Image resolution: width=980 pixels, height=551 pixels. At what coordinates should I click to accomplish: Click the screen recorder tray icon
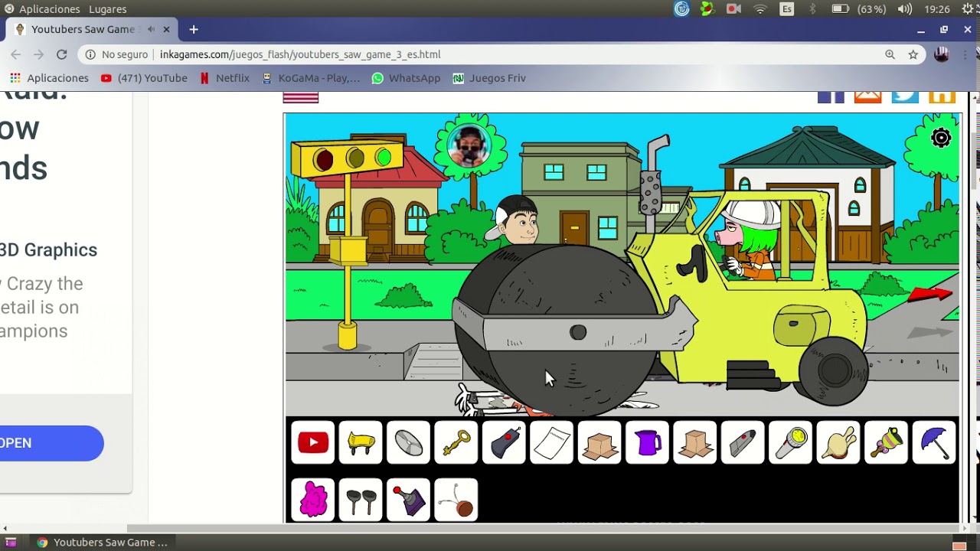coord(733,9)
